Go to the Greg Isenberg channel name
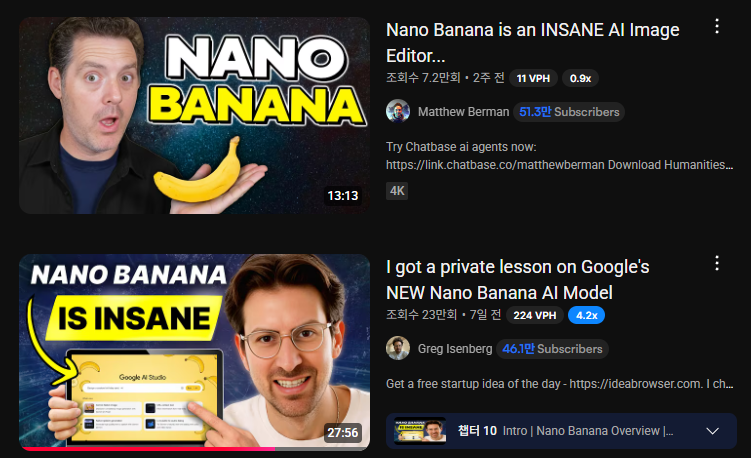Screen dimensions: 751x458 (455, 349)
